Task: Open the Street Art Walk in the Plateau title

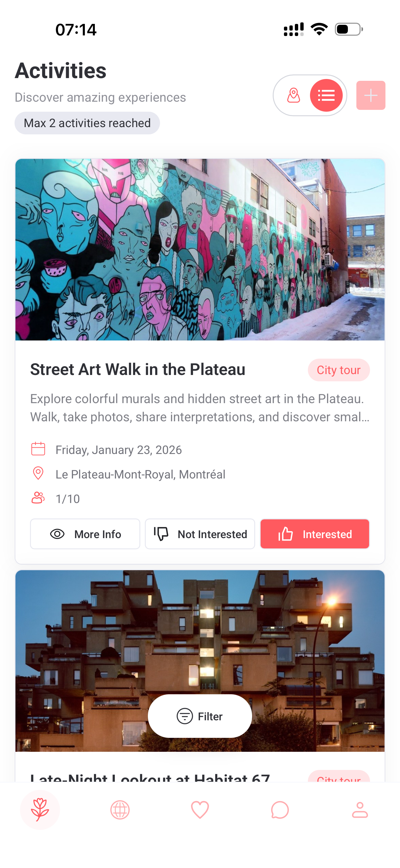Action: [138, 369]
